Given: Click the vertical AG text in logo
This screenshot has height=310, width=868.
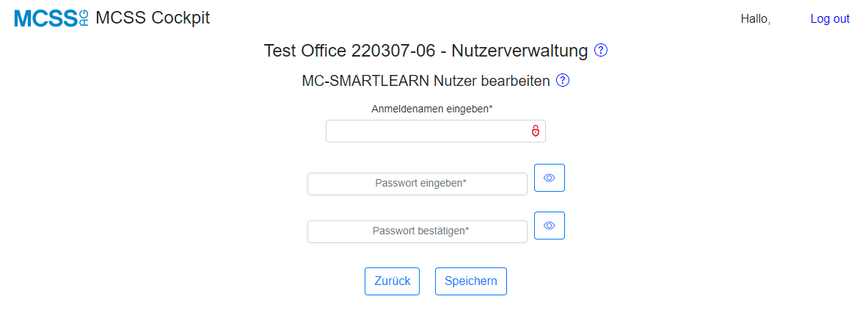Looking at the screenshot, I should pos(84,18).
